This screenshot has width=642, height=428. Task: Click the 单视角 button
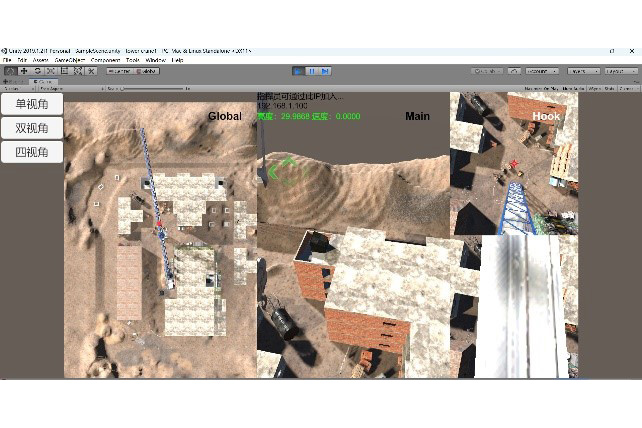(32, 104)
